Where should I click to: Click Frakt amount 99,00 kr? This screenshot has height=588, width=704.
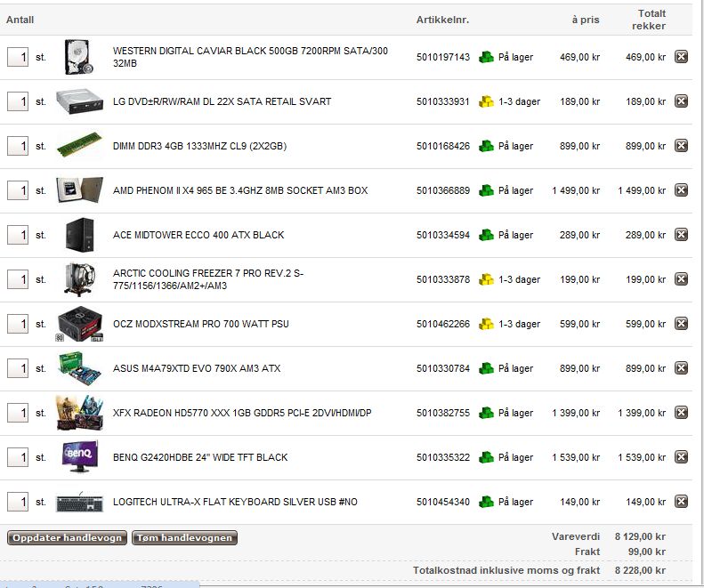pyautogui.click(x=646, y=552)
